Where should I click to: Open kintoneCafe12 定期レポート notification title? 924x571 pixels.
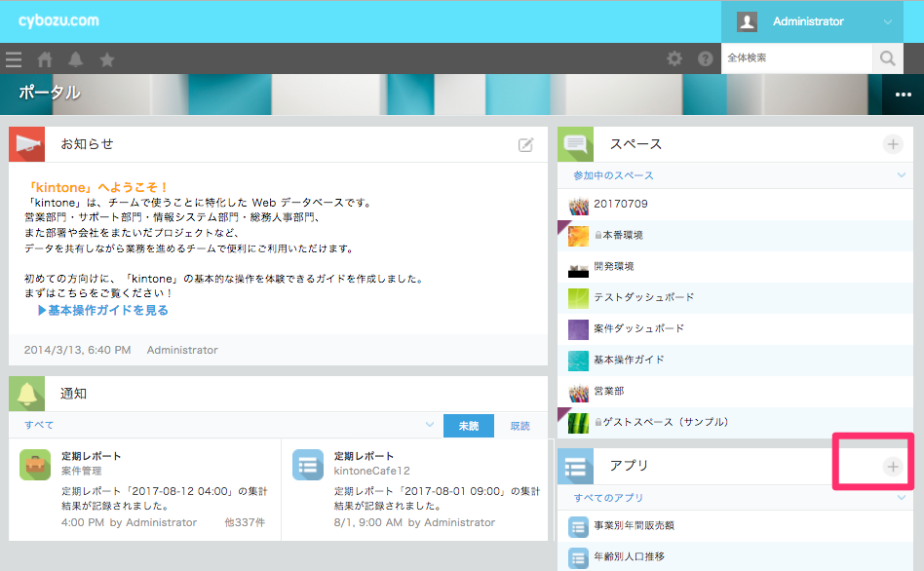pos(365,456)
